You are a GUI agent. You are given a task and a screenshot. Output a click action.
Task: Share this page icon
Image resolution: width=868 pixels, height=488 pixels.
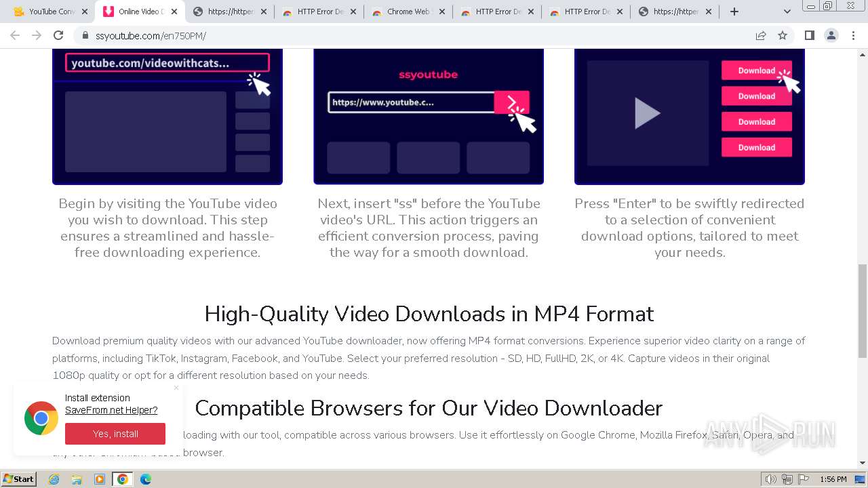tap(761, 35)
